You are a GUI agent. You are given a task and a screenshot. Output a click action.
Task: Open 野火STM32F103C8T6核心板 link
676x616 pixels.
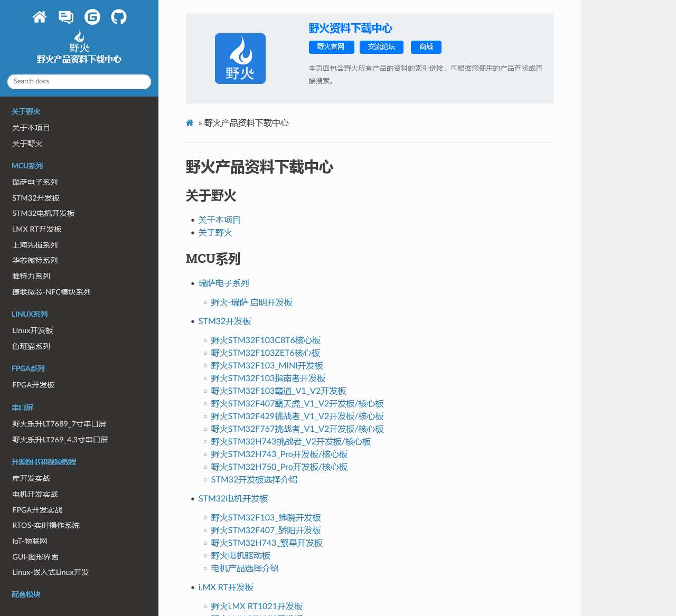tap(266, 340)
